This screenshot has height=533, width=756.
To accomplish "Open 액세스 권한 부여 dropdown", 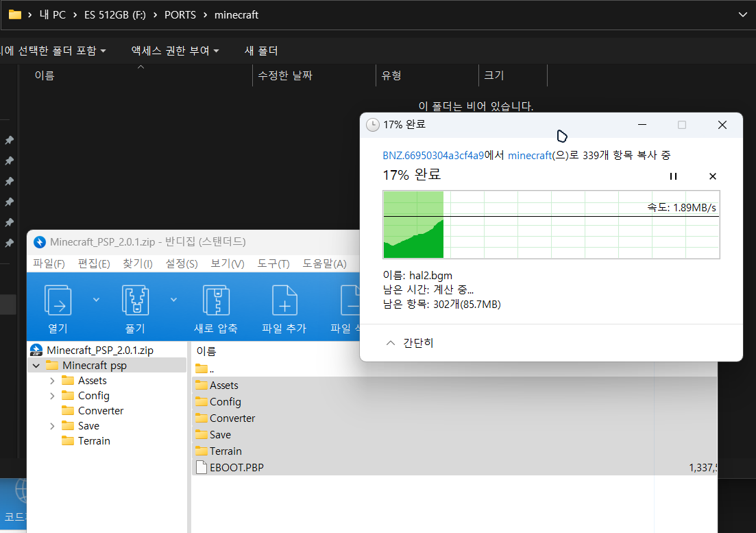I will [175, 51].
